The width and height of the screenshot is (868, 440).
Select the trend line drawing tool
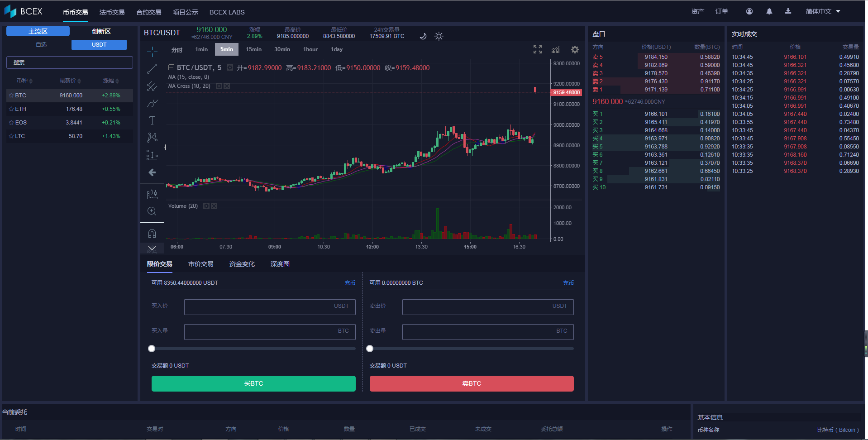(x=152, y=69)
